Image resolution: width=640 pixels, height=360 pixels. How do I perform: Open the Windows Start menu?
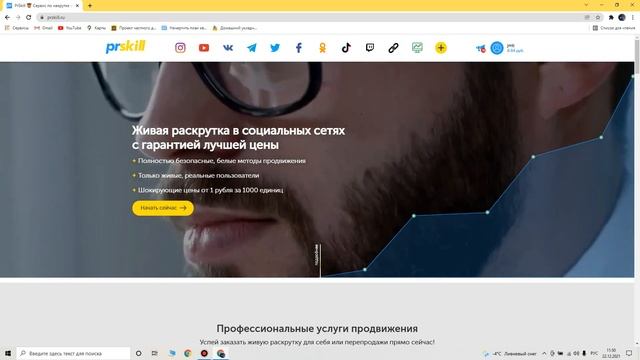point(8,353)
